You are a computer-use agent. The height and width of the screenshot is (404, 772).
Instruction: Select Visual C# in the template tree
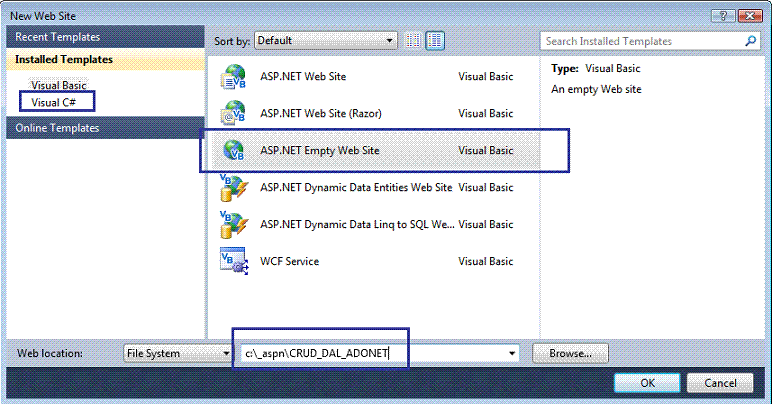click(x=54, y=102)
